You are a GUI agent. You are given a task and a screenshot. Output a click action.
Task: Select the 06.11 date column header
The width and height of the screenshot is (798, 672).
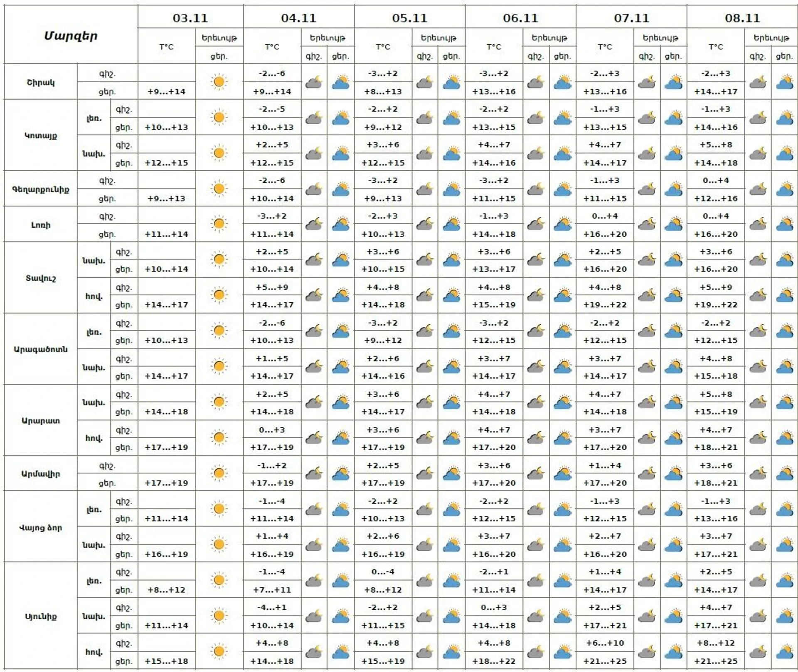[x=520, y=18]
